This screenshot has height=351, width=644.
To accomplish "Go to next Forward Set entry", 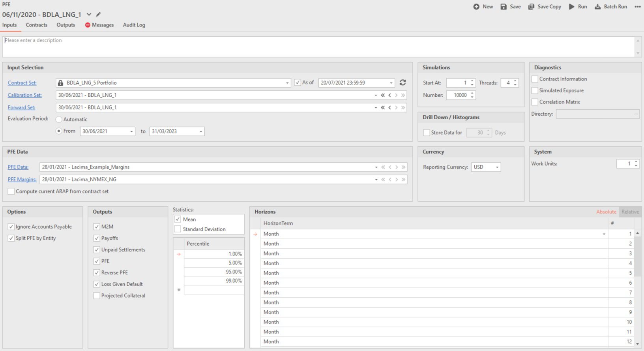I will [396, 107].
